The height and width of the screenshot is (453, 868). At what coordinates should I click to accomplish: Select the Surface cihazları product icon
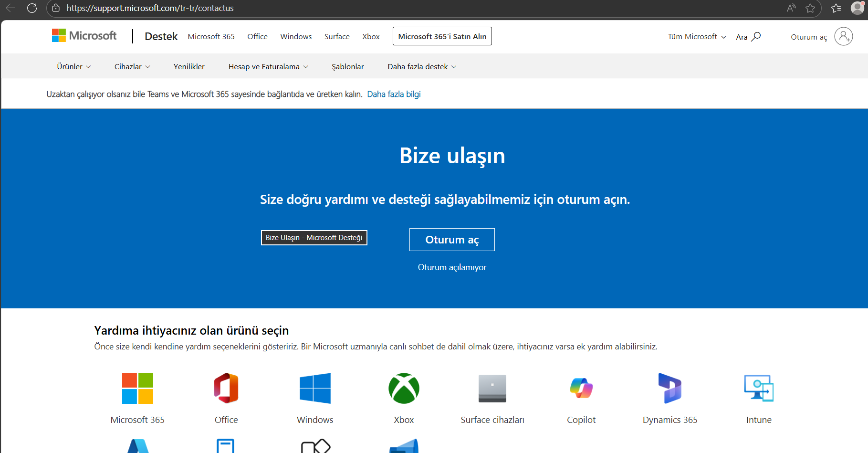492,388
